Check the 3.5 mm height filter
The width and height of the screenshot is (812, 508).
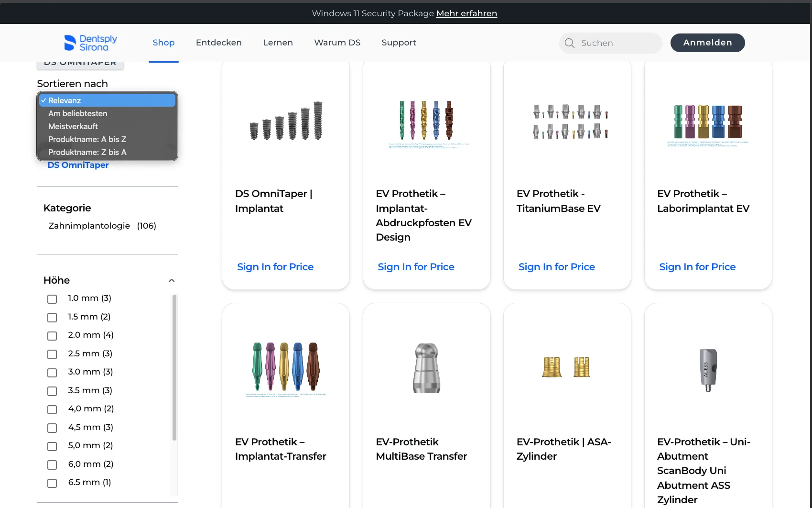52,391
